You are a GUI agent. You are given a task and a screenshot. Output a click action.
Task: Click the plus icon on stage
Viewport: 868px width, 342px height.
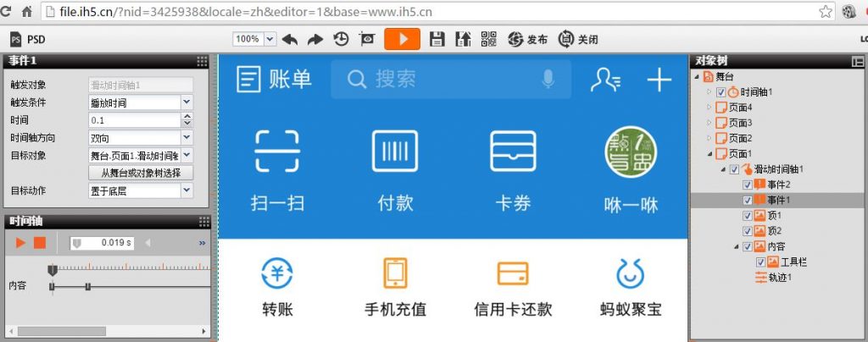tap(659, 80)
